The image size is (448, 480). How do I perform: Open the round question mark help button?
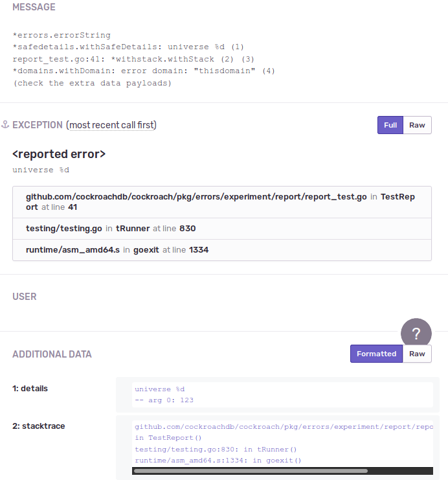[416, 334]
